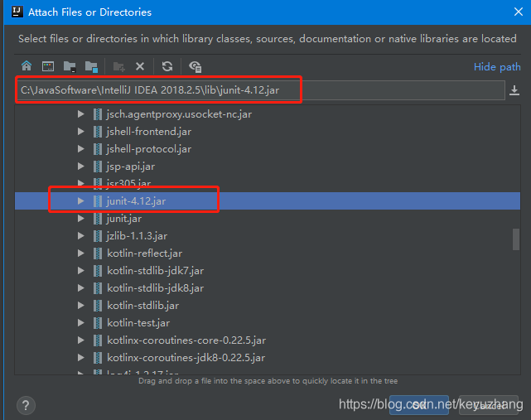Click the jar icon next to jsp-api.jar
This screenshot has width=531, height=420.
[98, 167]
